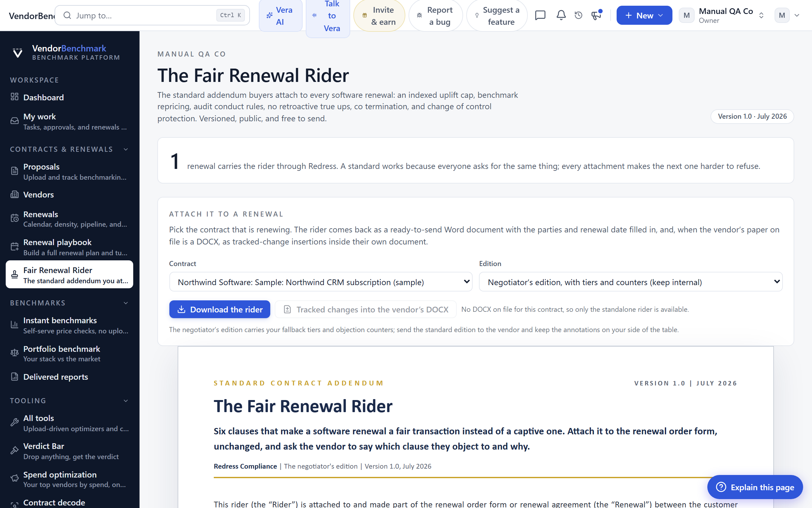Click the Dashboard grid icon
Screen dimensions: 812x508
[14, 97]
